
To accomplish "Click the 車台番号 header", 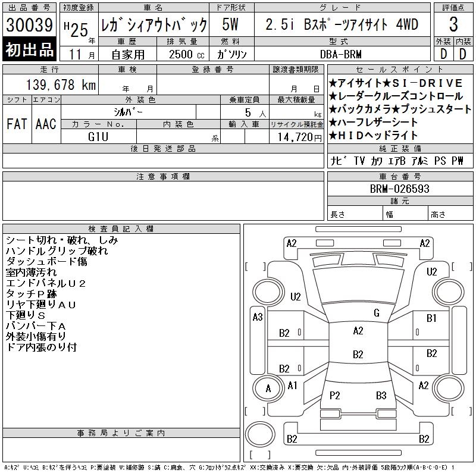I will [x=400, y=176].
